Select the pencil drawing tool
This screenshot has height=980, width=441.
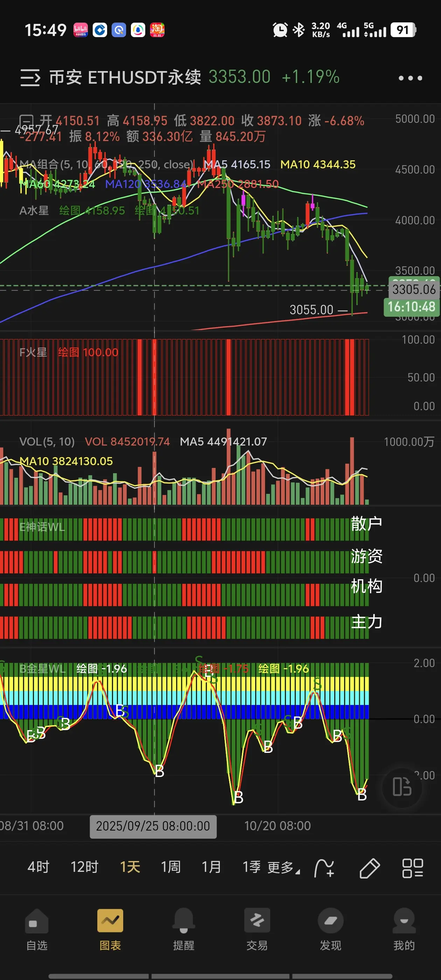(370, 868)
